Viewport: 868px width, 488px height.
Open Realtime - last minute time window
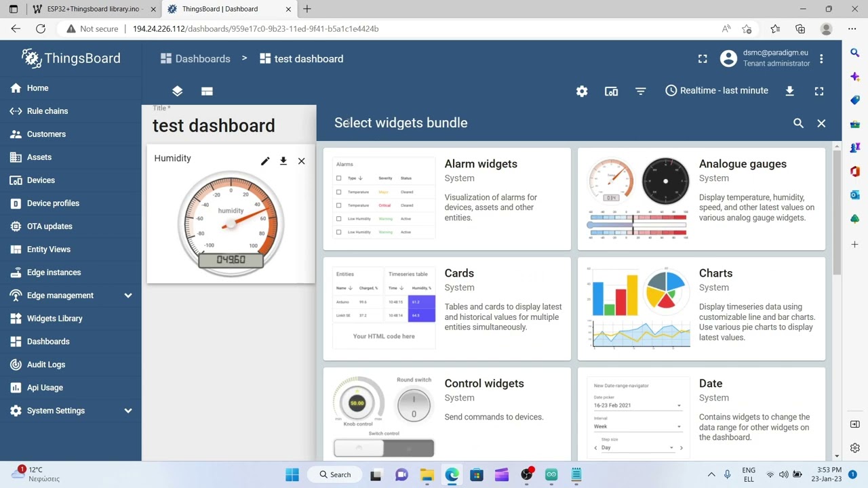(717, 91)
